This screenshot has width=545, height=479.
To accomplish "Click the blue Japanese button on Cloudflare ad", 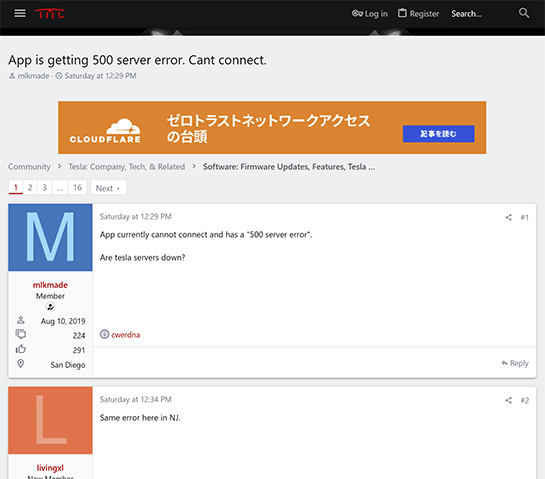I will click(438, 134).
